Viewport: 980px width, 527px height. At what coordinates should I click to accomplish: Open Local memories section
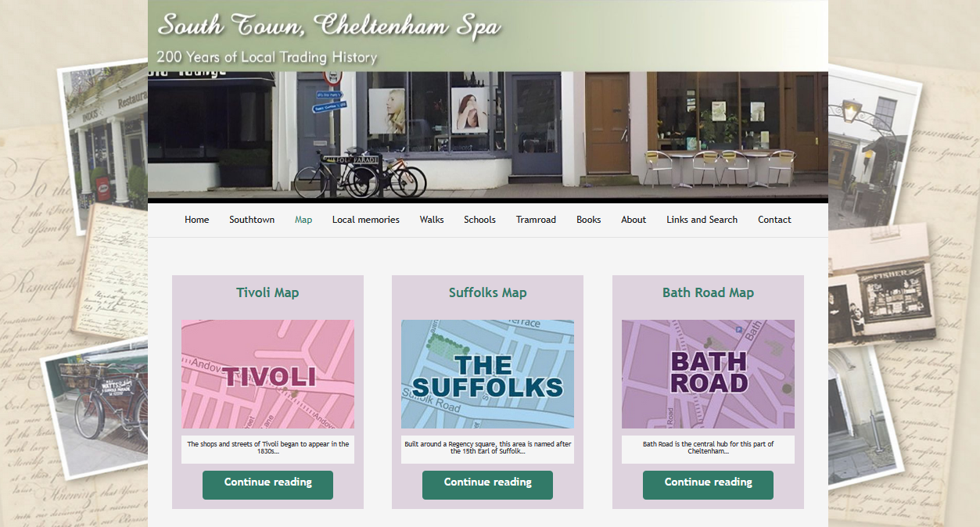(366, 220)
